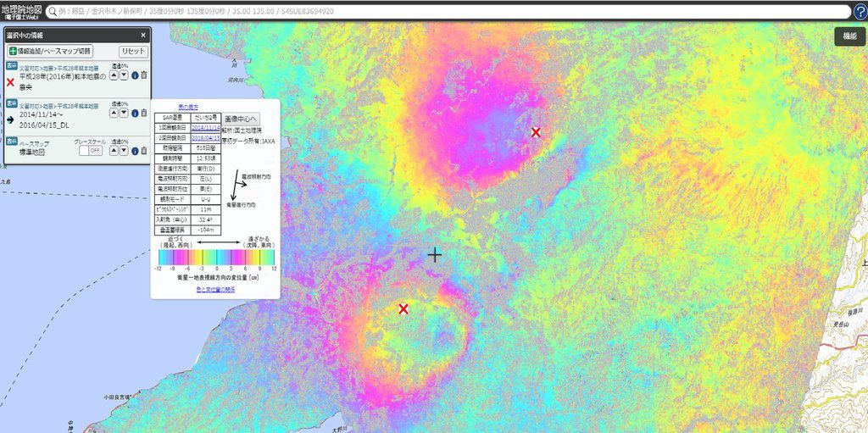The width and height of the screenshot is (868, 433).
Task: Click the 地理院地図 logo
Action: tap(21, 12)
